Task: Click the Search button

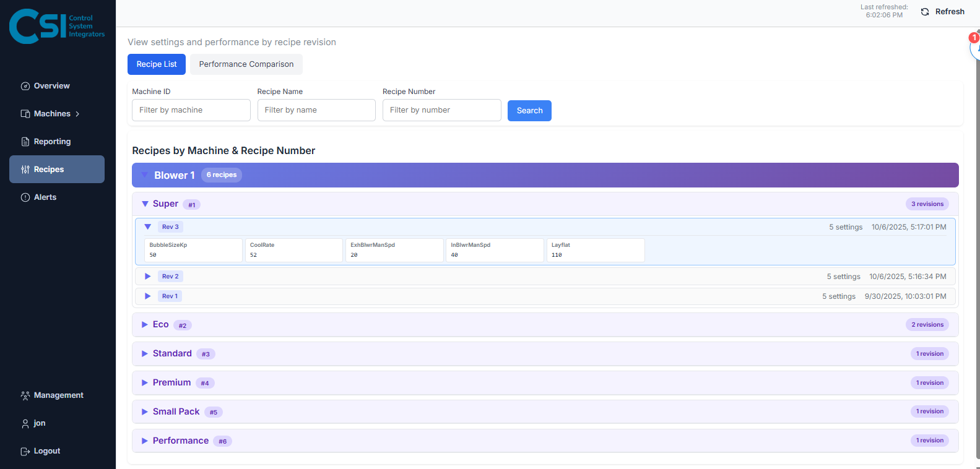Action: pyautogui.click(x=529, y=111)
